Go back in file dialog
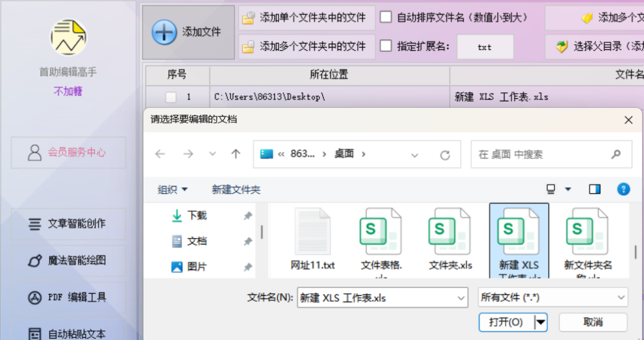Viewport: 644px width, 340px height. click(160, 154)
